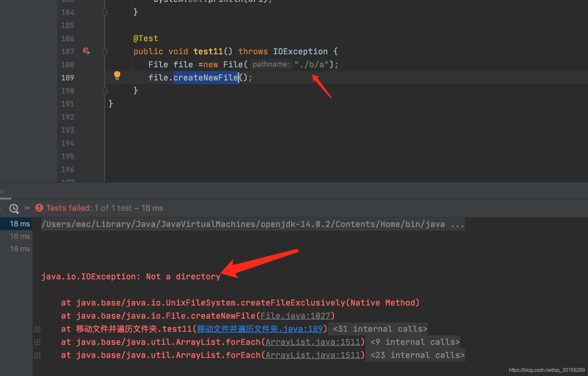Click the "./b/a" pathname string

(x=311, y=65)
